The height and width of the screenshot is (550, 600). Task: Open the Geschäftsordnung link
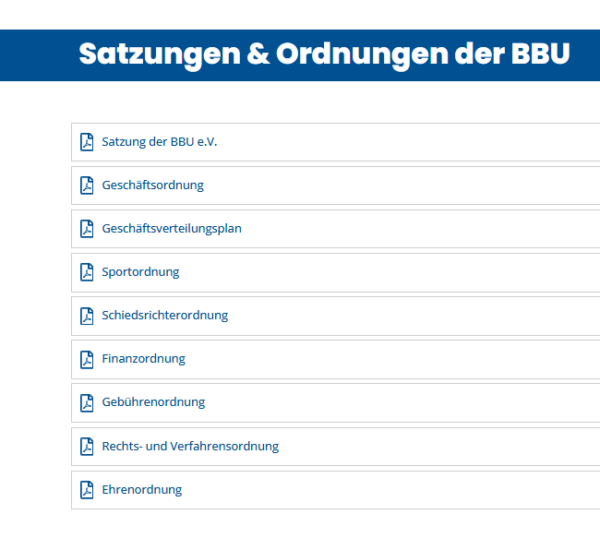[x=153, y=185]
